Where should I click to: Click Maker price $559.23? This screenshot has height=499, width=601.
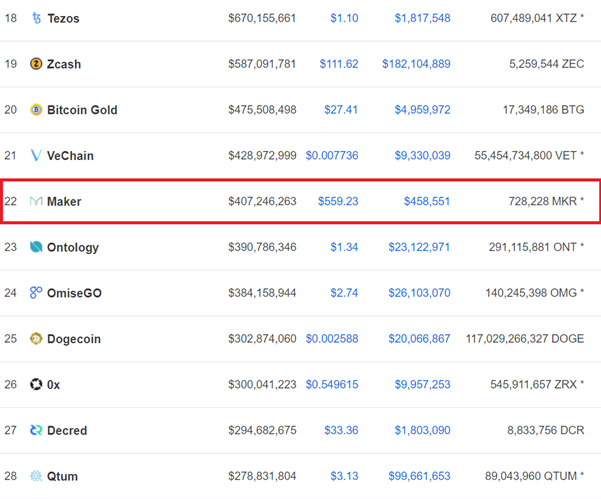[338, 201]
